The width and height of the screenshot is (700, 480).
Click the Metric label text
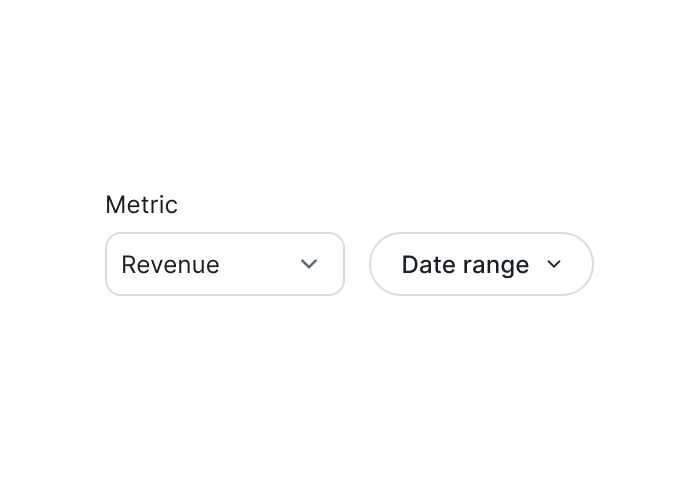142,205
